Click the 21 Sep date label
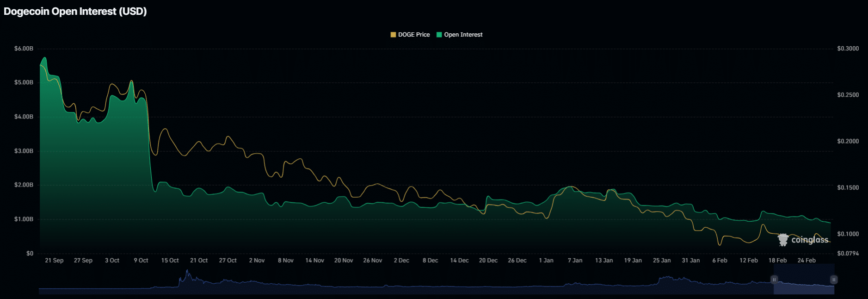This screenshot has height=299, width=868. click(x=54, y=261)
